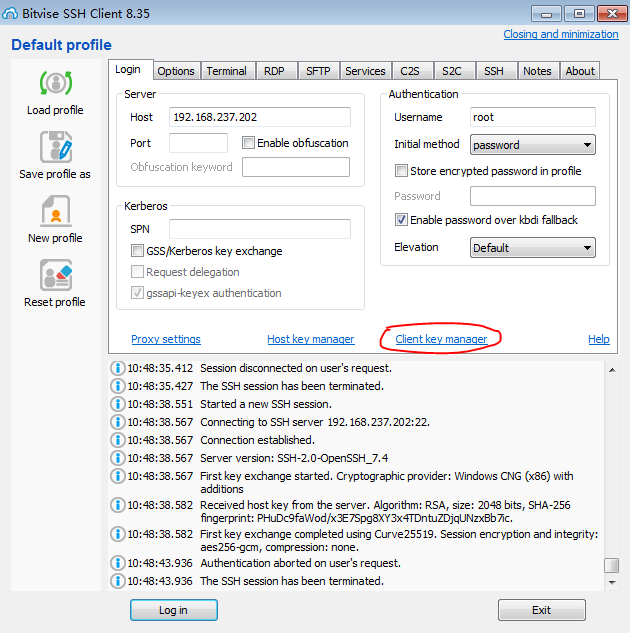Click the log scrollbar thumb

(612, 565)
